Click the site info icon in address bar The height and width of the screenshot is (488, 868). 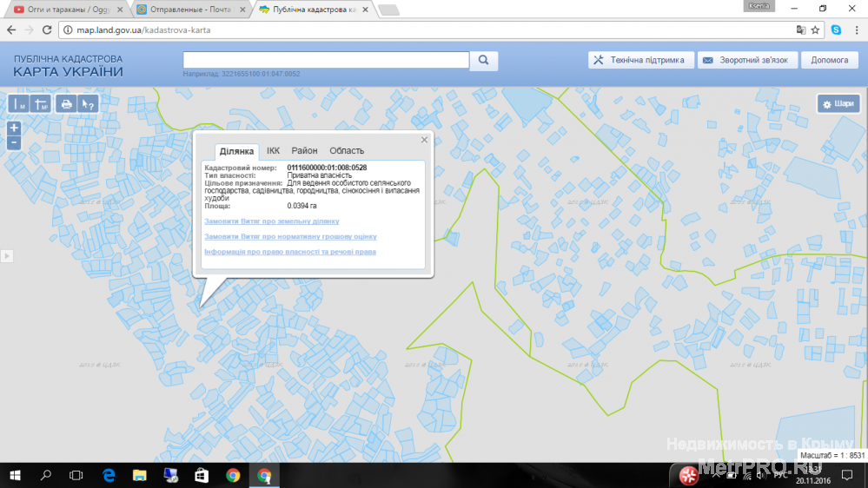pos(68,30)
